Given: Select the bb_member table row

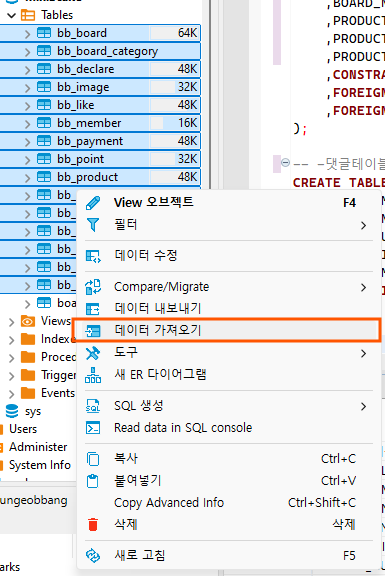Looking at the screenshot, I should pyautogui.click(x=100, y=123).
